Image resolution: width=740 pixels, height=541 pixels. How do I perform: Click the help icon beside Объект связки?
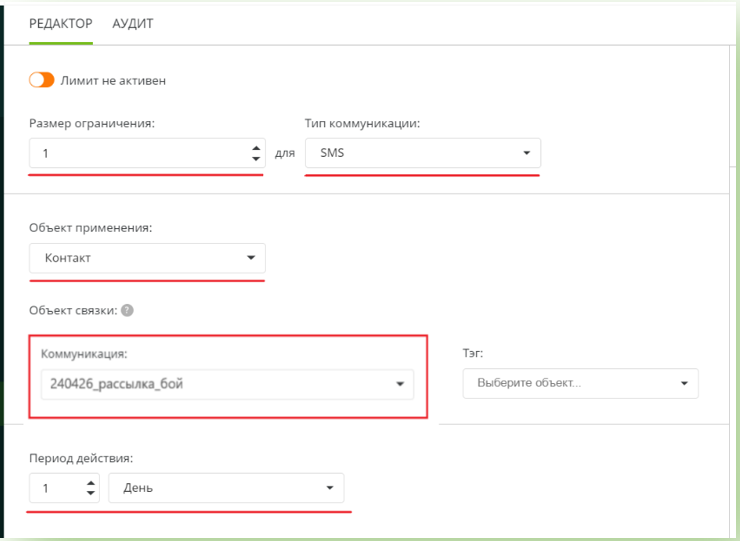[x=127, y=309]
